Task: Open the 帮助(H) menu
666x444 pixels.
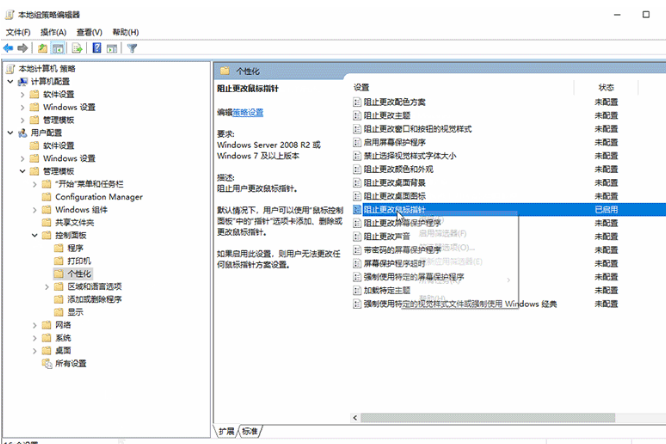Action: [126, 32]
